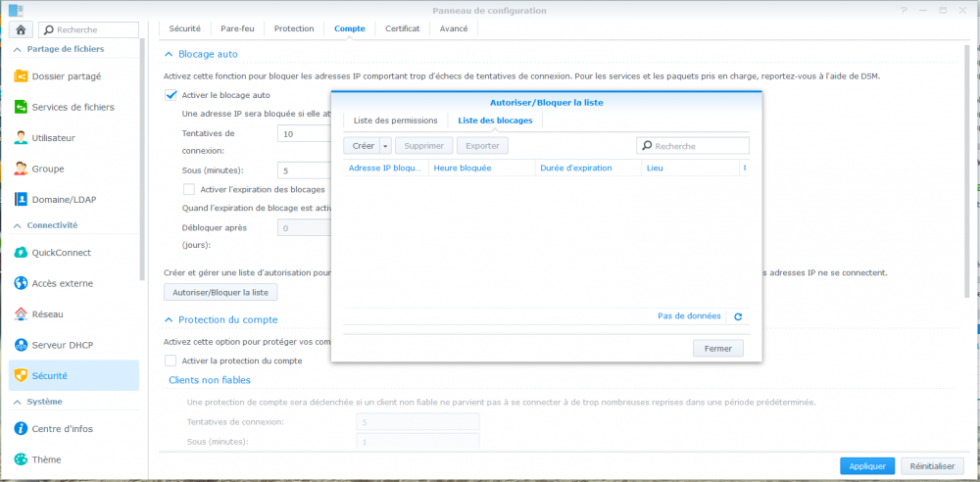Viewport: 980px width, 482px height.
Task: Select the Liste des blocages tab
Action: 495,120
